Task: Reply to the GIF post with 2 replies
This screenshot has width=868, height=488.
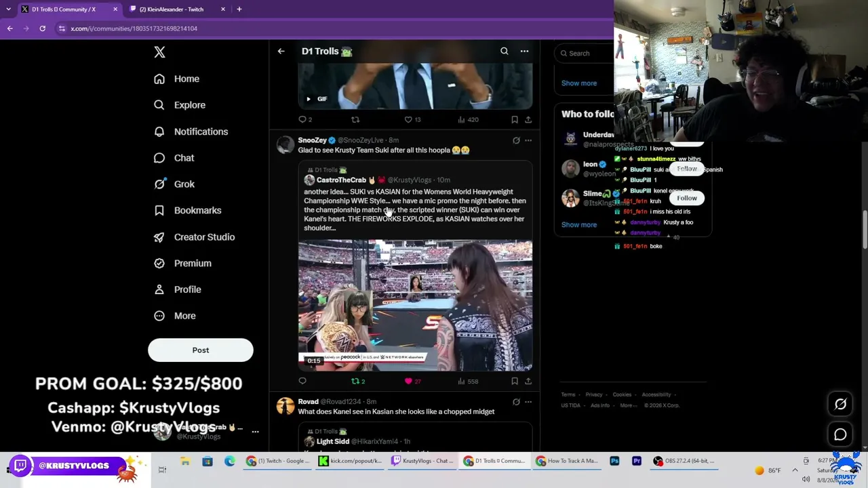Action: point(305,119)
